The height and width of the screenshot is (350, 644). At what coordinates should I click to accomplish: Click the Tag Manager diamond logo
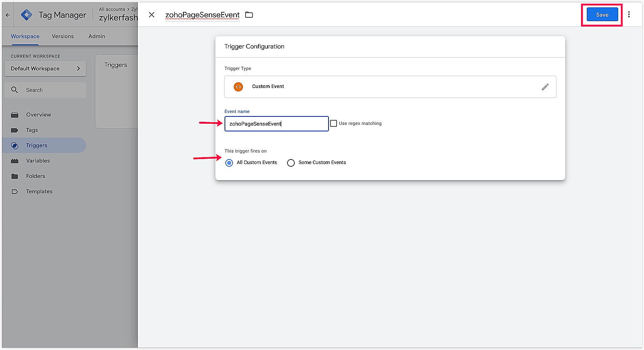tap(26, 15)
